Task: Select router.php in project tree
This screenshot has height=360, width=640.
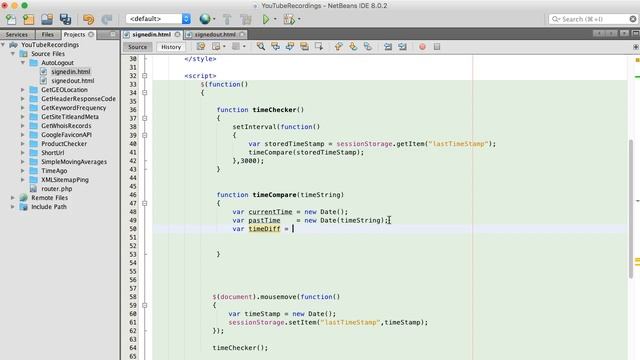Action: (57, 189)
